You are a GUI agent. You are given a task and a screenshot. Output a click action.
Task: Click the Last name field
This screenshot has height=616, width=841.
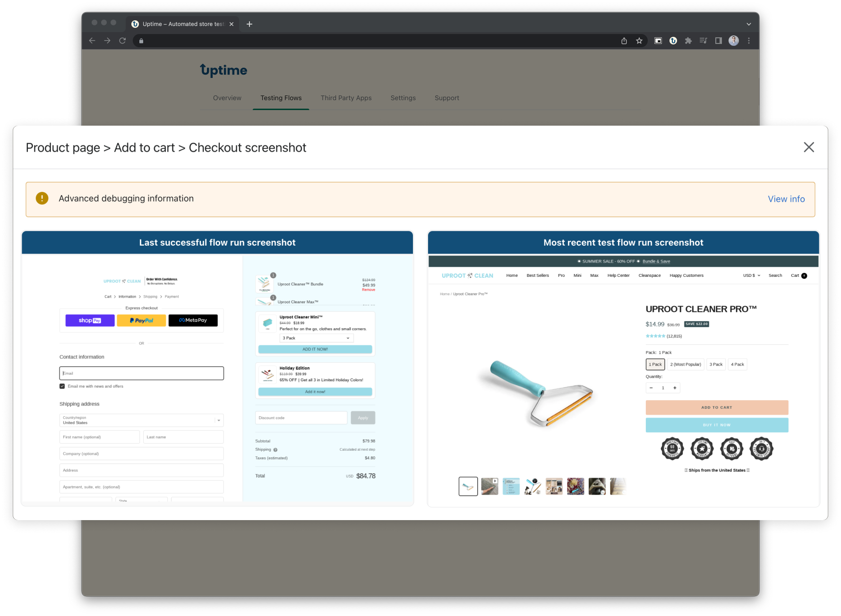(x=183, y=437)
